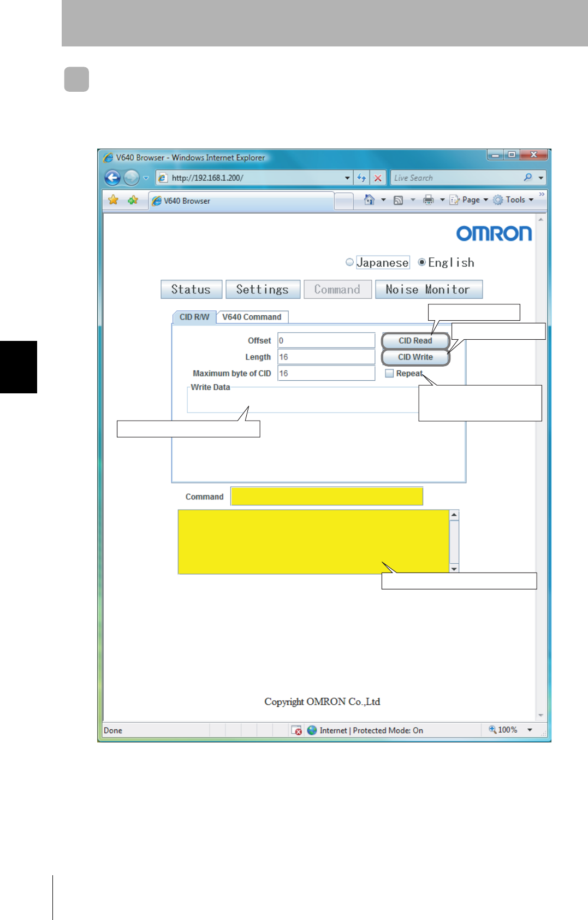Enable the Repeat checkbox
Screen dimensions: 588x920
389,373
